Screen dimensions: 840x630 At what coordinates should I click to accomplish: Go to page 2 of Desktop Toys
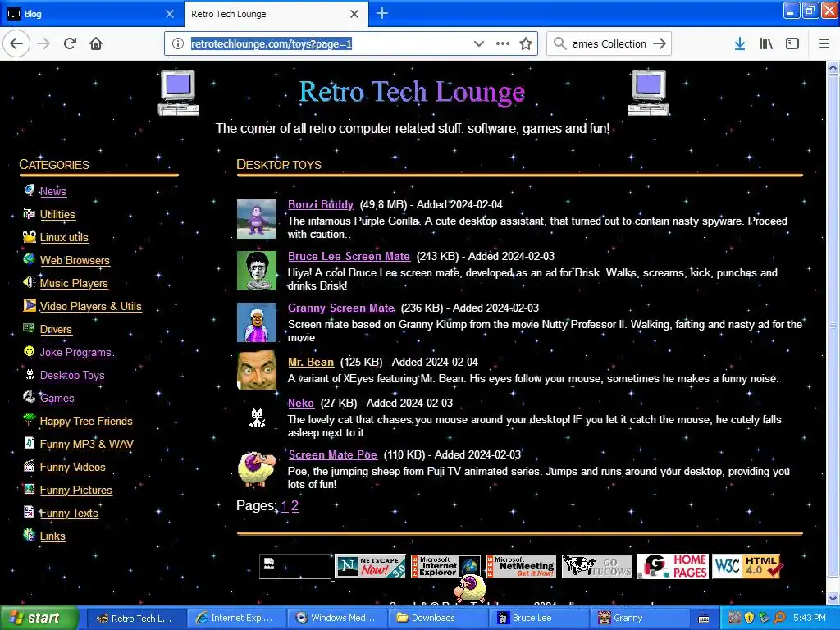(x=294, y=505)
